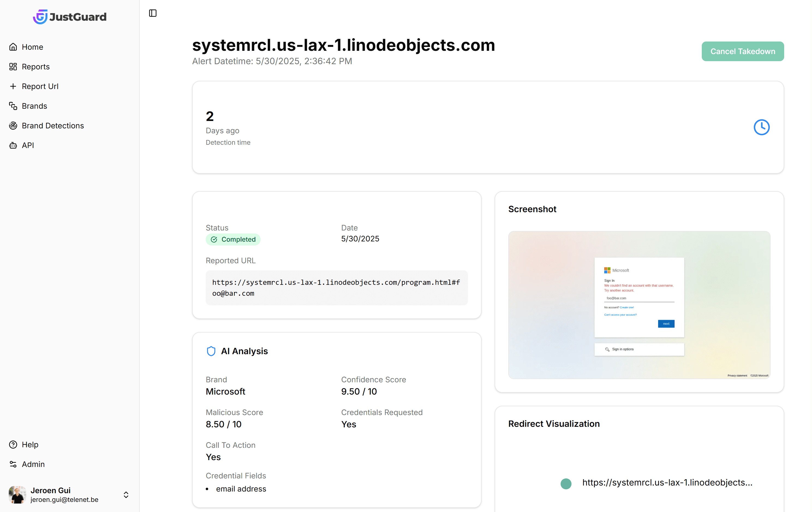812x512 pixels.
Task: Click the Completed status badge
Action: (x=233, y=239)
